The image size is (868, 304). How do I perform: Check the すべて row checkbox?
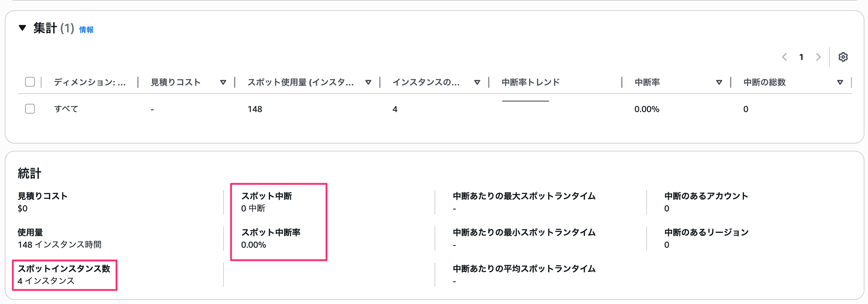[30, 109]
